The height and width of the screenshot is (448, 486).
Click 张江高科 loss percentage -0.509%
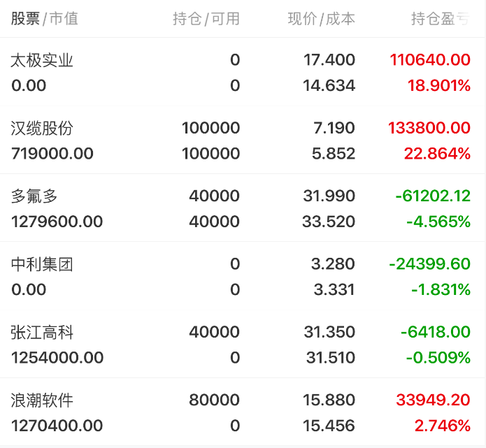438,358
